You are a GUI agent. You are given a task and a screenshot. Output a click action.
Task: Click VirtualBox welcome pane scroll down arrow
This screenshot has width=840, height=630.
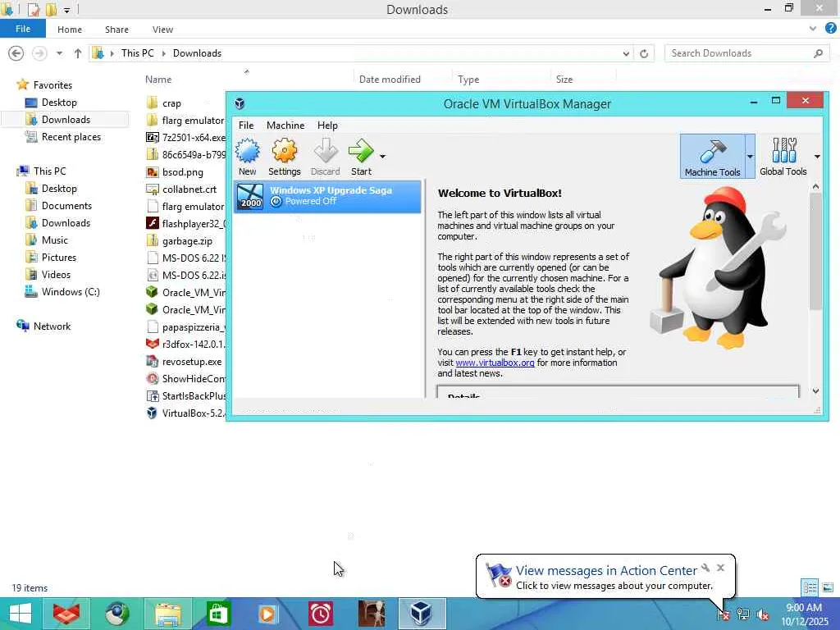click(x=815, y=391)
